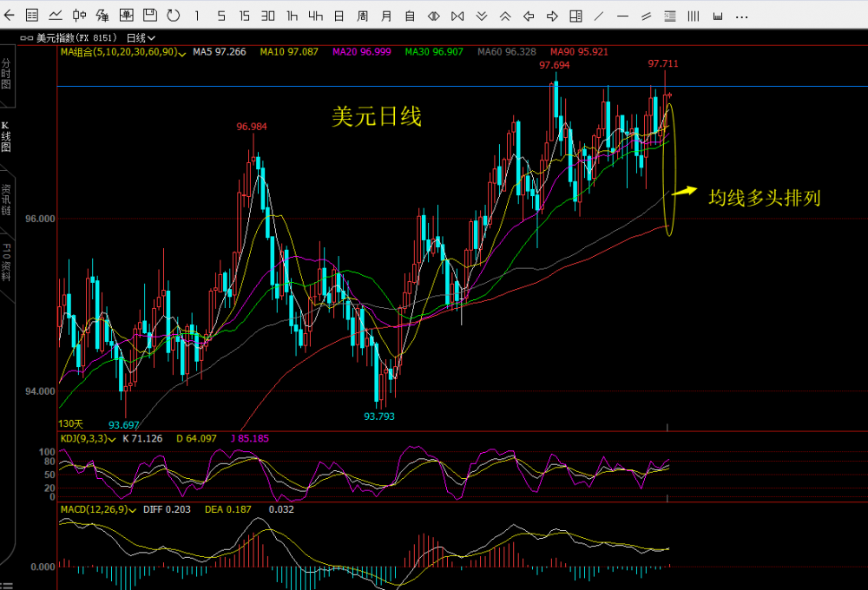Click the K 71.126 KDJ value

pos(142,438)
